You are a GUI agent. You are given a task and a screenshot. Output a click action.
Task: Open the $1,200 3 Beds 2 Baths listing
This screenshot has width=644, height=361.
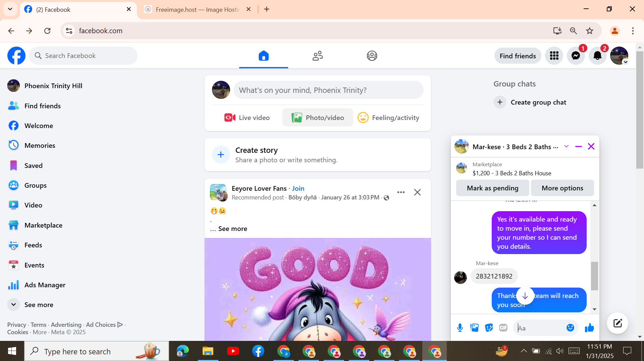[x=512, y=173]
